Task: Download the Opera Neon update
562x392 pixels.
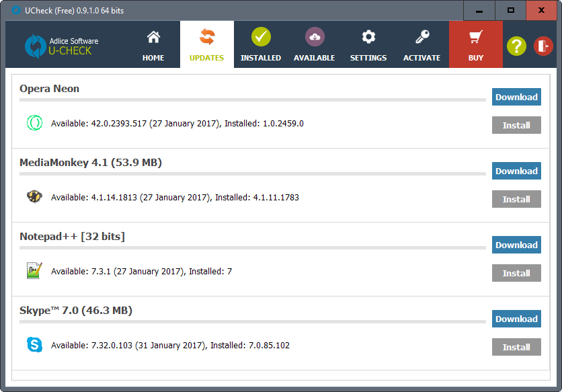Action: click(x=516, y=97)
